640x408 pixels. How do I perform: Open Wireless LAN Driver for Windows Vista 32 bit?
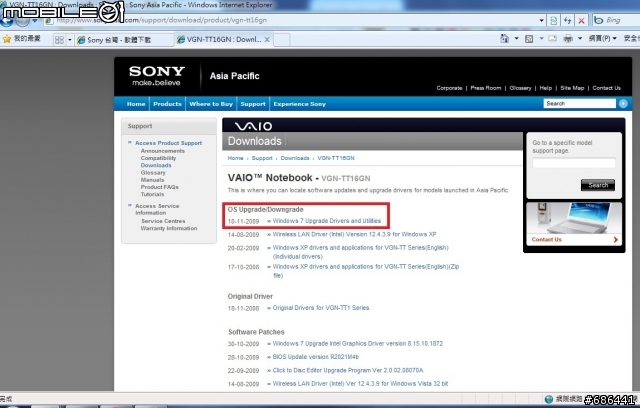[x=360, y=384]
